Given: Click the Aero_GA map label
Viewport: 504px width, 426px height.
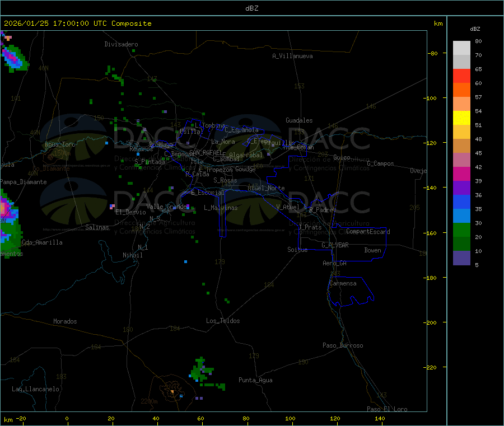Looking at the screenshot, I should (x=335, y=263).
